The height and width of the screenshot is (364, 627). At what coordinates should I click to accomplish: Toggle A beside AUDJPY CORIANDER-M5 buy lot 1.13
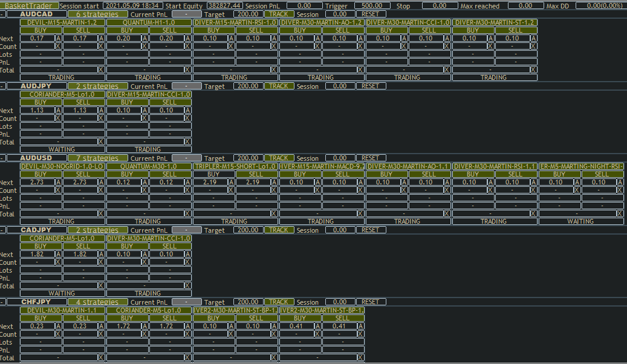[x=59, y=111]
